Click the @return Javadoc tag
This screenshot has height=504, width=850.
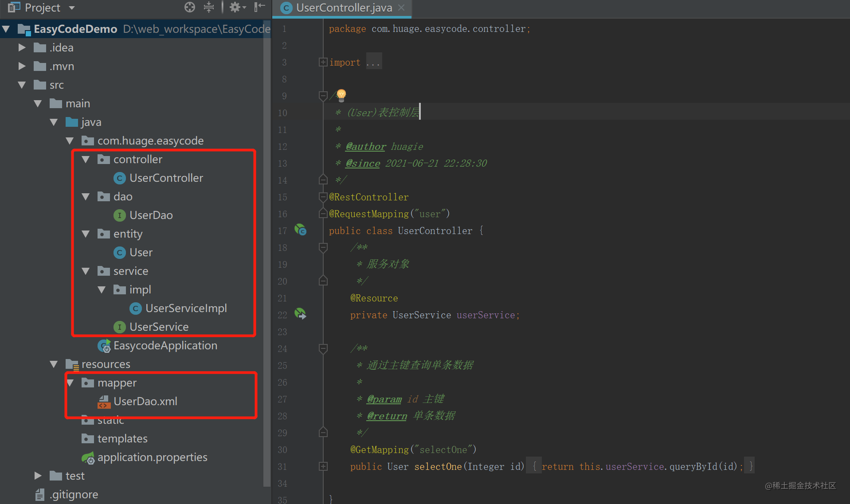[387, 416]
